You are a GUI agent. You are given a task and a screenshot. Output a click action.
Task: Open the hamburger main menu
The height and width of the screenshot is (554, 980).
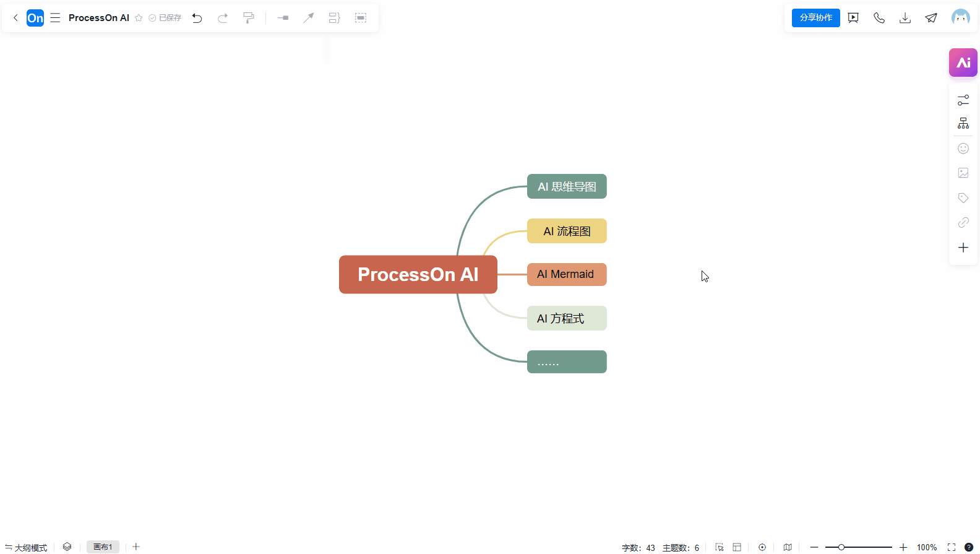tap(55, 18)
